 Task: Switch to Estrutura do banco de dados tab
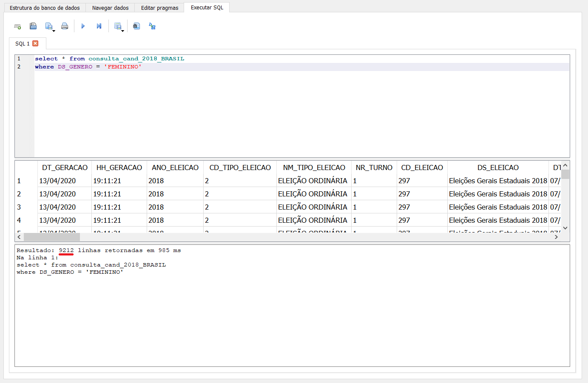(x=45, y=8)
